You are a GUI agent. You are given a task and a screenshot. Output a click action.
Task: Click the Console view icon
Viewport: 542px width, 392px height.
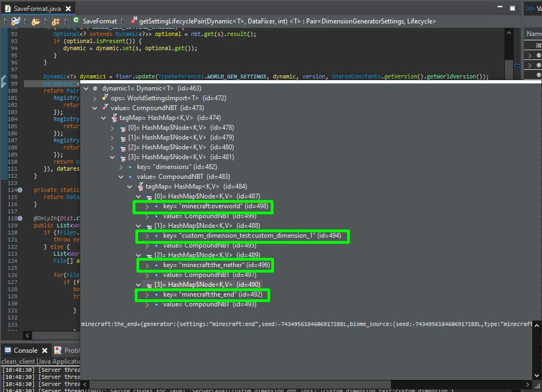(x=7, y=351)
